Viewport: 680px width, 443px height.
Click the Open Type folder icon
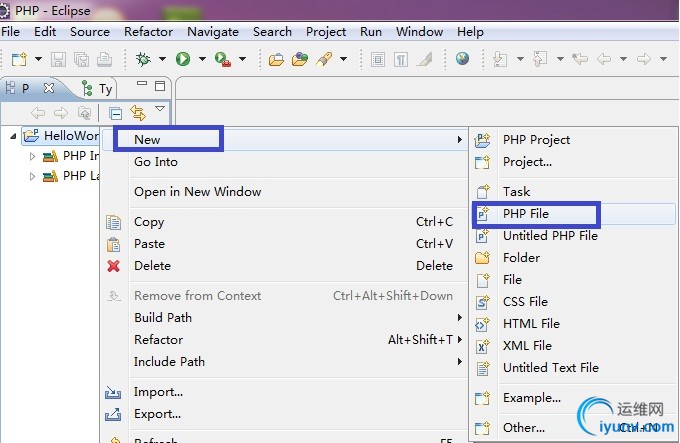pos(276,59)
